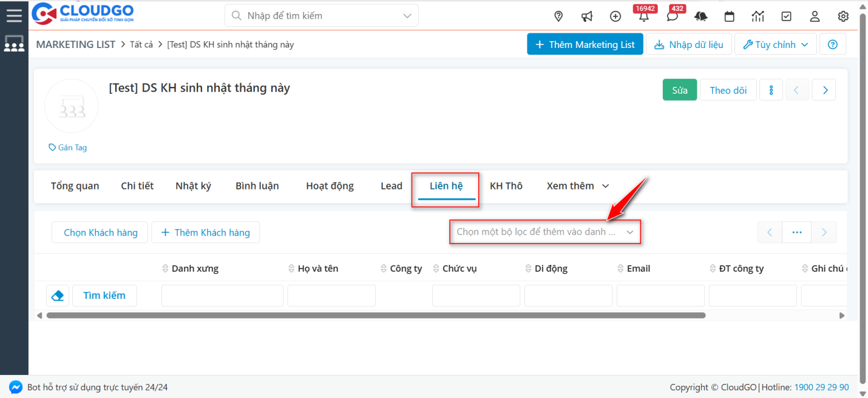This screenshot has width=868, height=398.
Task: Click the green Sửa button
Action: coord(679,90)
